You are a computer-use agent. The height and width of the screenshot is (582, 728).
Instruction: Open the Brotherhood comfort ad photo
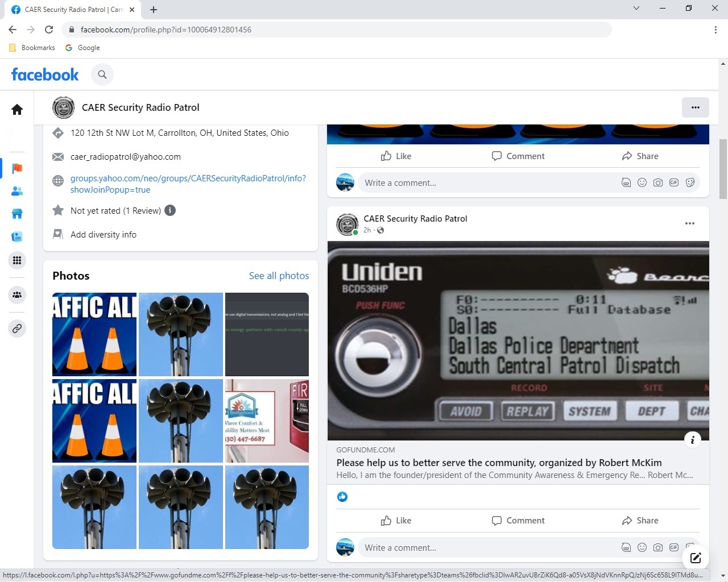tap(267, 421)
